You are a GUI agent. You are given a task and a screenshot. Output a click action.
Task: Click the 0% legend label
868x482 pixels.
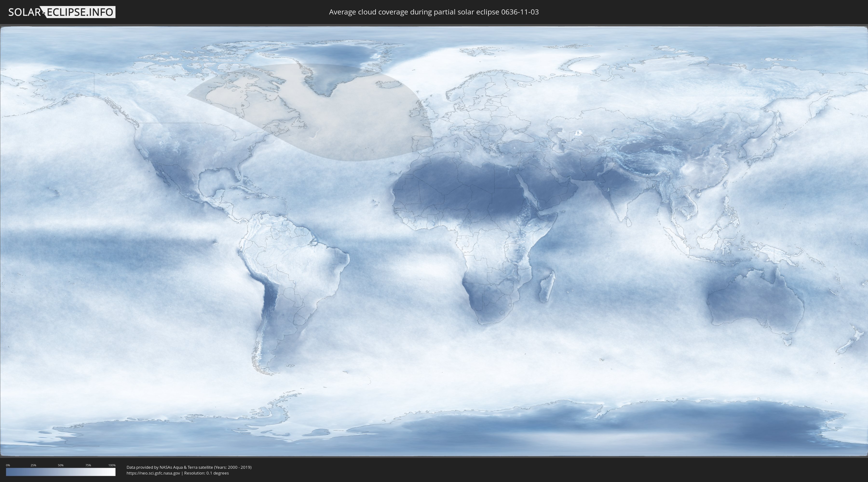tap(8, 465)
